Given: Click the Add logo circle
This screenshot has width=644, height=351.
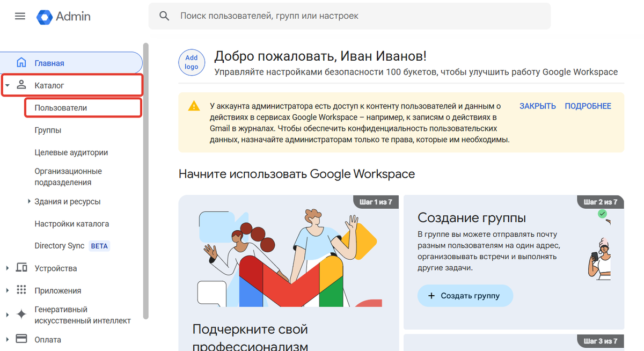Looking at the screenshot, I should pos(192,63).
